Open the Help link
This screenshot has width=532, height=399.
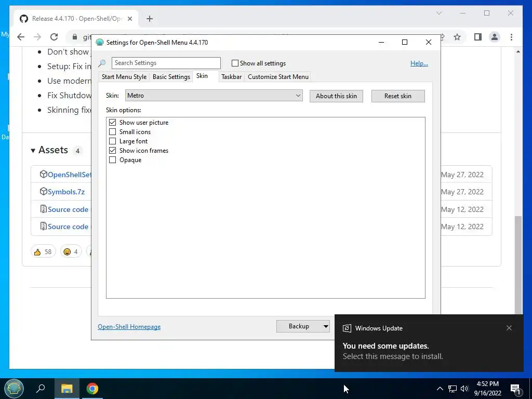pos(419,63)
